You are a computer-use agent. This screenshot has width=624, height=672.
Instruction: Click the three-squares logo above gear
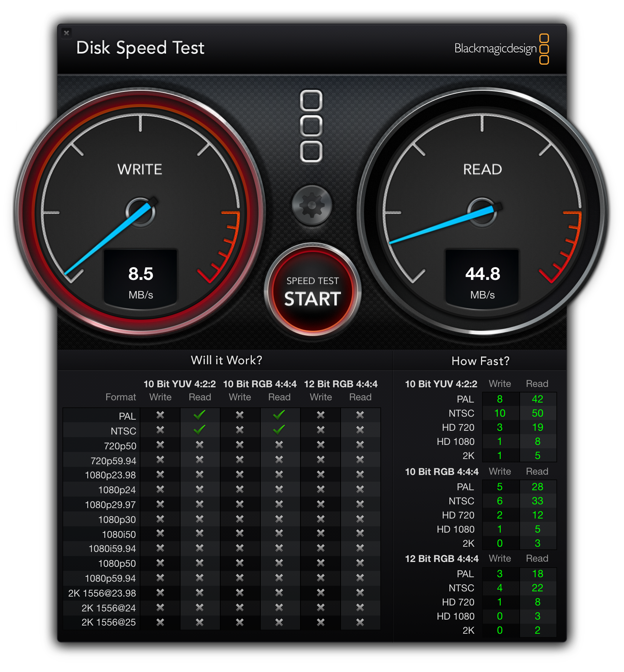coord(311,126)
